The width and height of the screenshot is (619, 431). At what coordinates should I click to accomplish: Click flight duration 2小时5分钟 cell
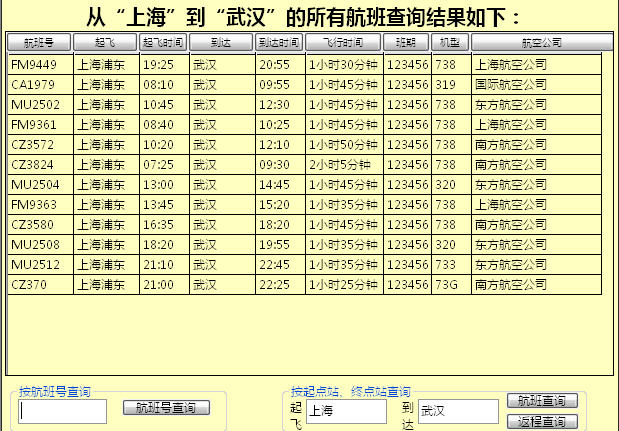click(x=344, y=165)
